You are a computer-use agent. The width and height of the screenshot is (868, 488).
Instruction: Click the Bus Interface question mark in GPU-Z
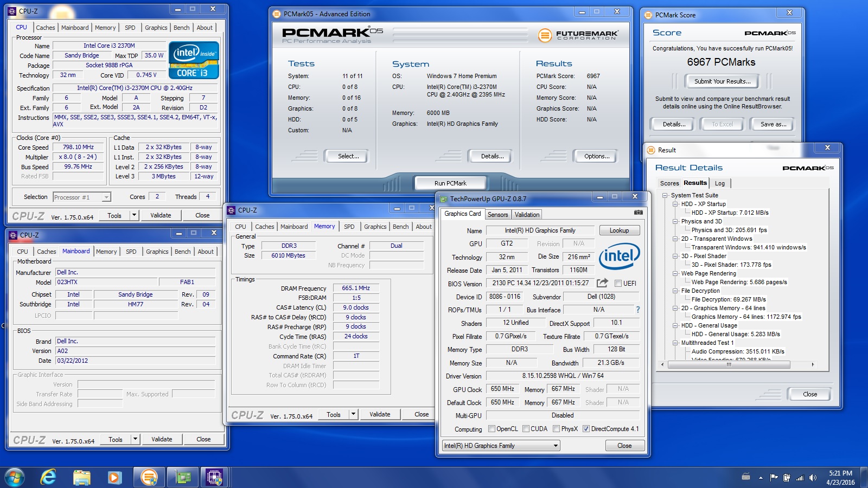[x=637, y=310]
